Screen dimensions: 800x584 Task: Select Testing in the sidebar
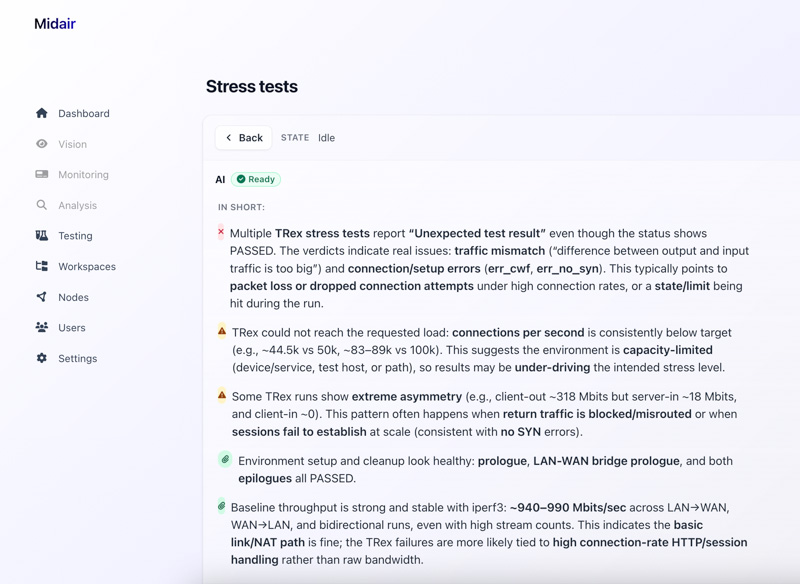tap(75, 236)
